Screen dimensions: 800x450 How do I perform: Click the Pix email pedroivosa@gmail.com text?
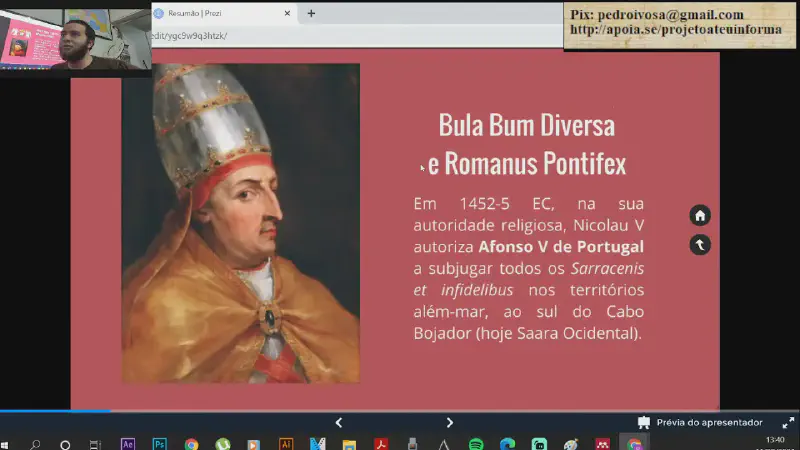click(x=670, y=15)
